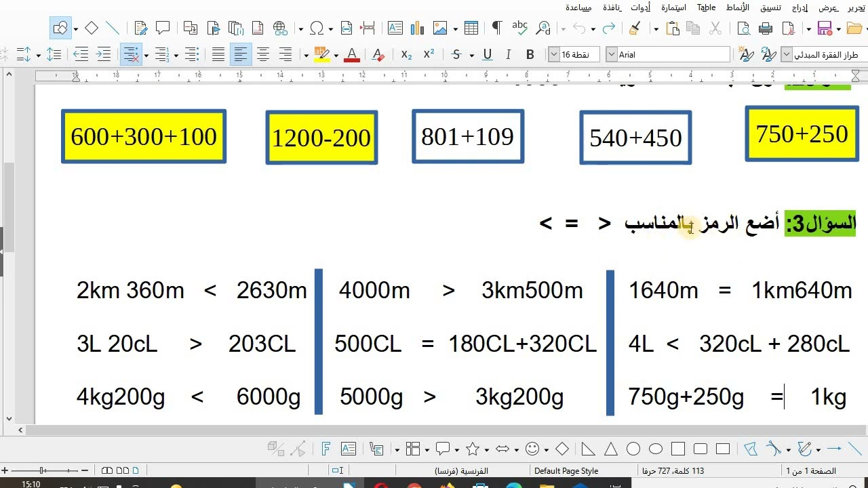The image size is (868, 488).
Task: Click the 750+250 yellow box
Action: (801, 134)
